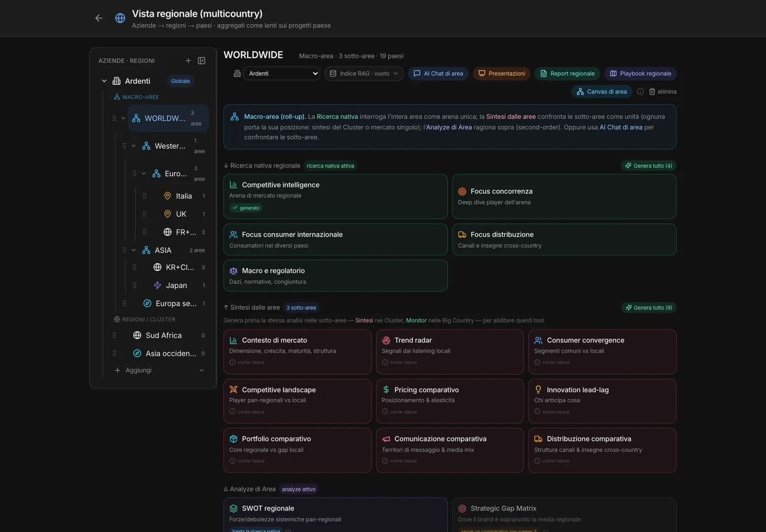The height and width of the screenshot is (532, 766).
Task: Select Italia in the tree
Action: tap(184, 196)
